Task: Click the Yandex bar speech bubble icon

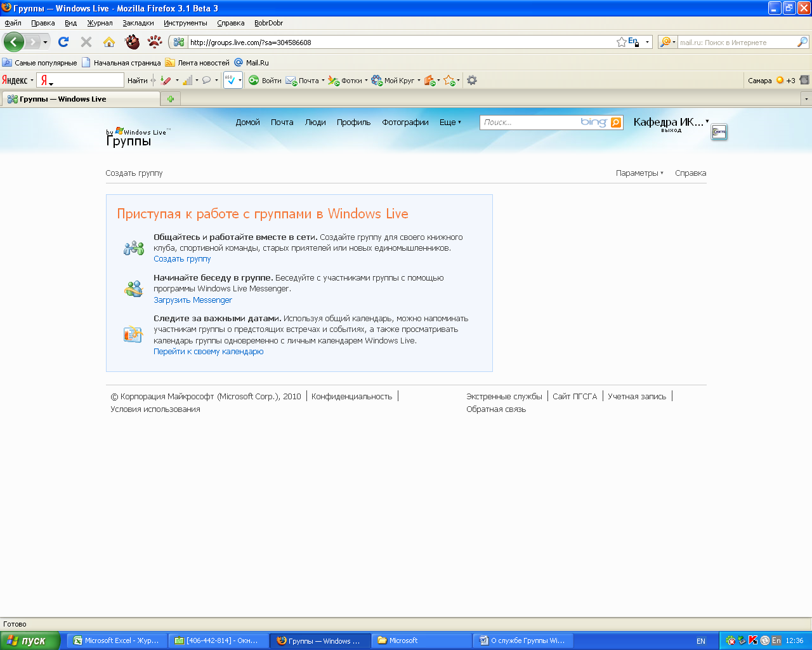Action: [206, 81]
